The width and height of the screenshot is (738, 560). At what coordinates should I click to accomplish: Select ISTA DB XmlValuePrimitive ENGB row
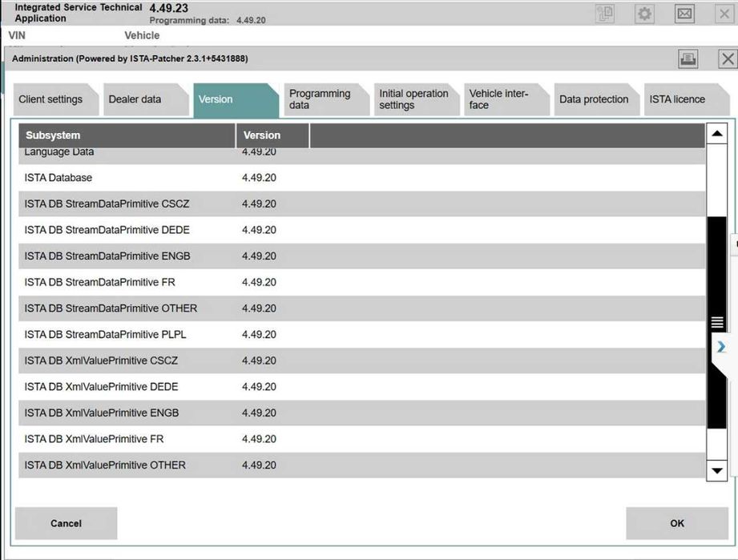click(362, 413)
